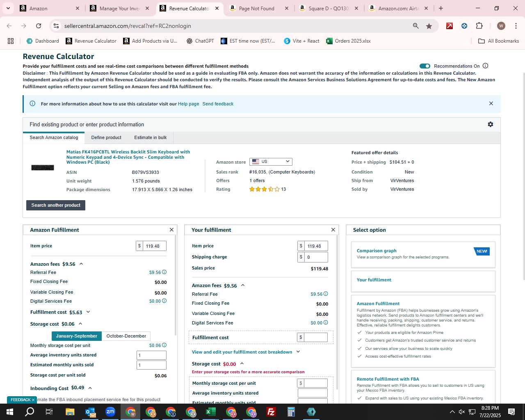
Task: Open the red arrow browser extension
Action: coord(450,26)
